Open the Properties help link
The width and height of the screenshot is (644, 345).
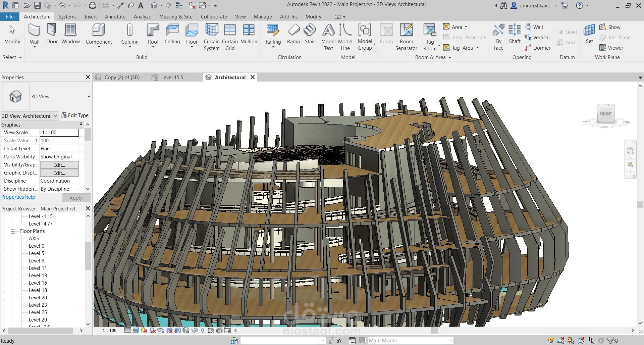point(18,197)
